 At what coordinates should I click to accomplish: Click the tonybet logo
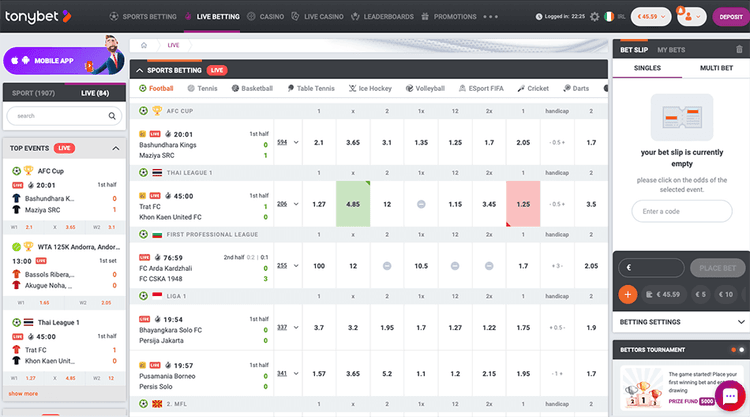tap(38, 16)
